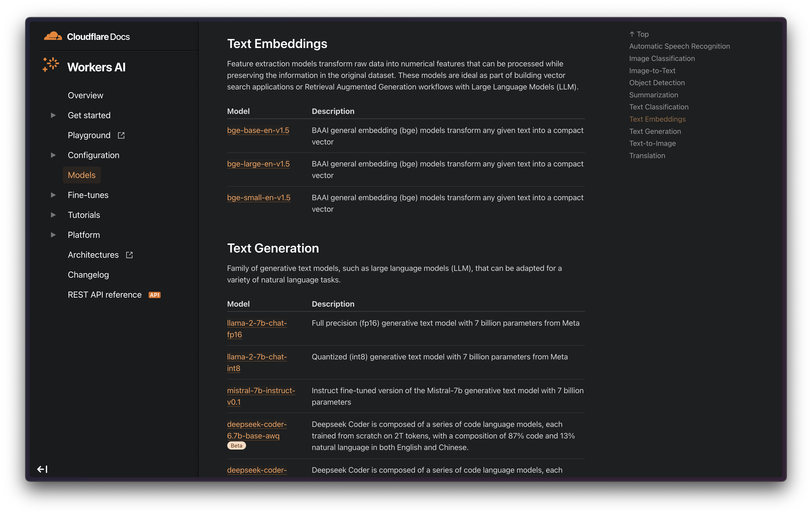Expand the Get started section

click(53, 115)
